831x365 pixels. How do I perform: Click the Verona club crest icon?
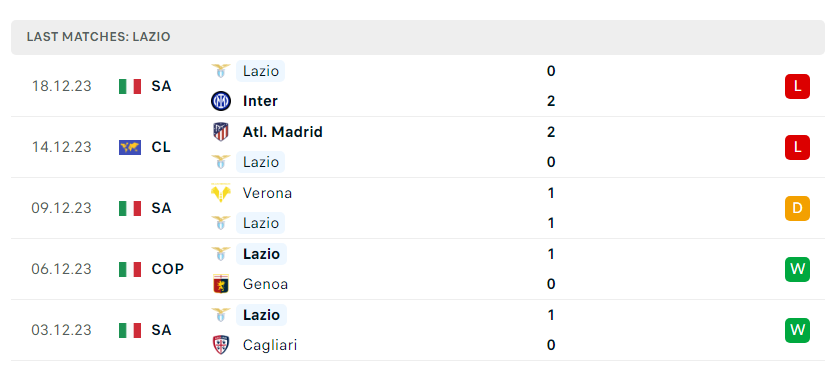(x=220, y=193)
